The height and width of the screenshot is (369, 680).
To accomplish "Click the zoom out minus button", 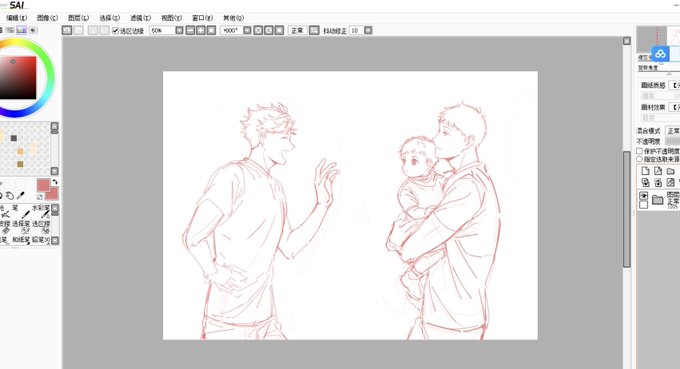I will pyautogui.click(x=190, y=30).
